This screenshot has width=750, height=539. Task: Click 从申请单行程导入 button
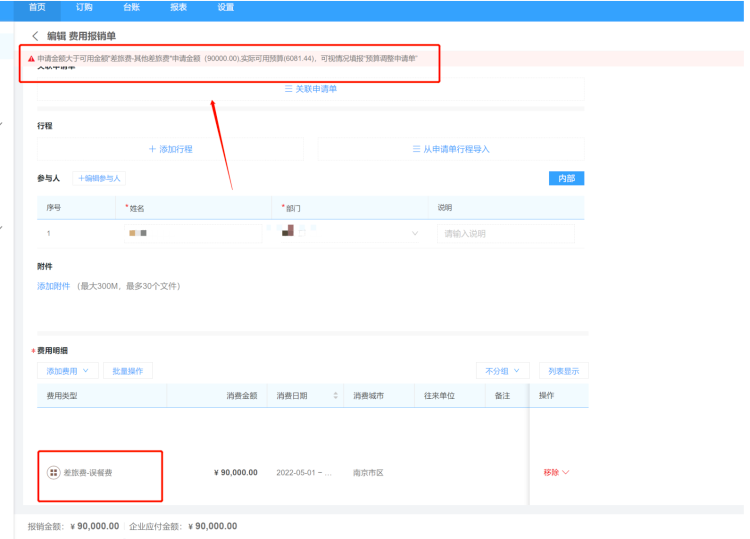tap(451, 149)
